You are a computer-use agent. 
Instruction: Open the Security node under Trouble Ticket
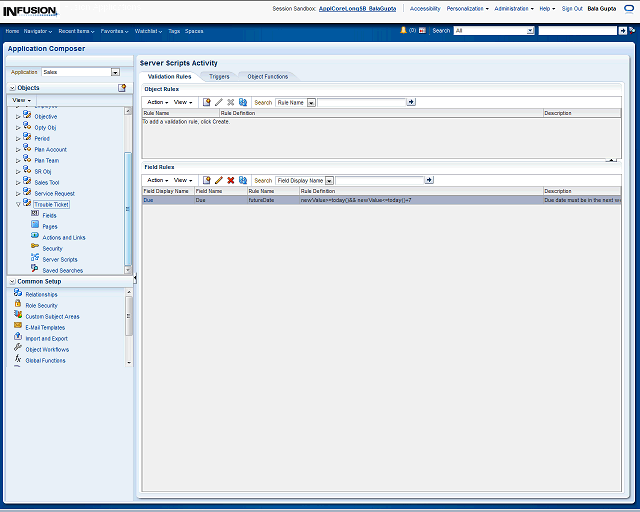pos(52,248)
